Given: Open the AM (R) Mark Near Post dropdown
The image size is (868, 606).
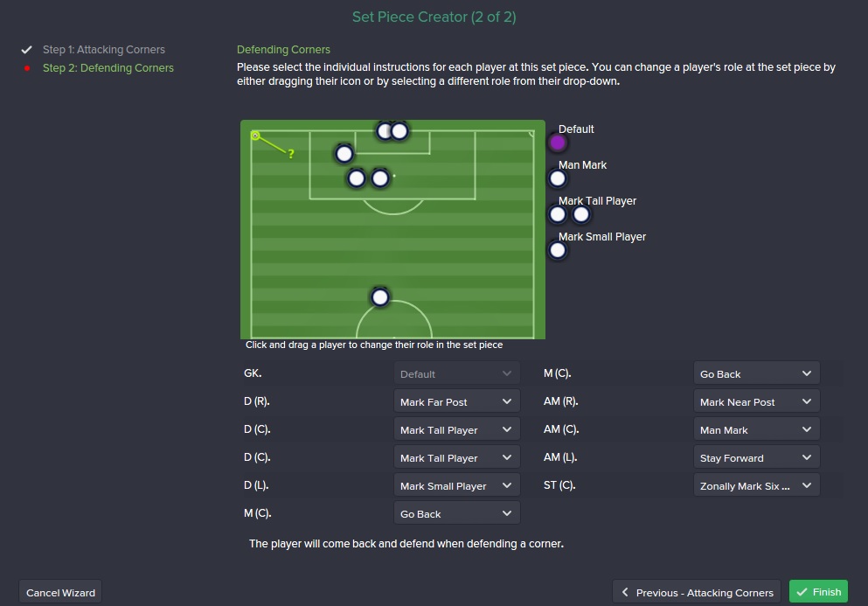Looking at the screenshot, I should pos(756,402).
